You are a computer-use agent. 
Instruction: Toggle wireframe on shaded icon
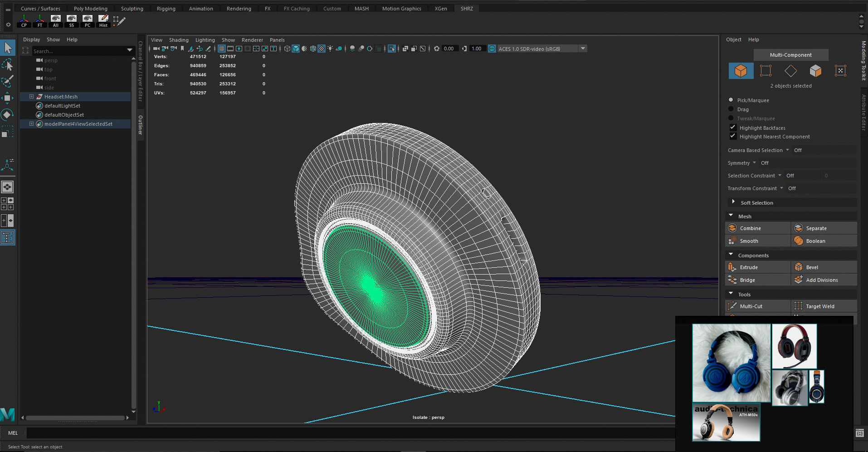click(313, 49)
